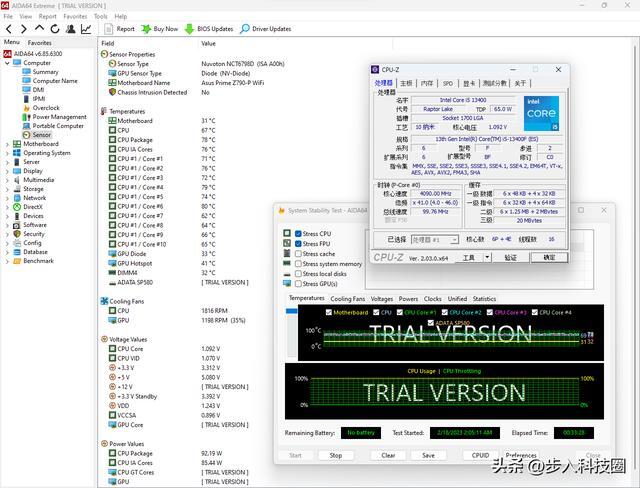Click AIDA64 v6.85.6300 root icon

(x=7, y=54)
